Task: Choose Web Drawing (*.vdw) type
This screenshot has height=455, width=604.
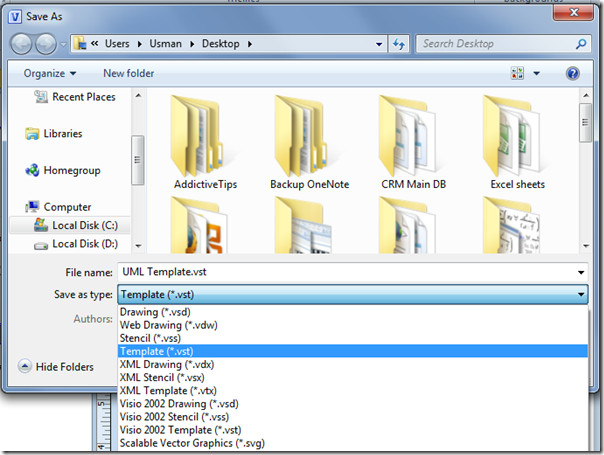Action: click(x=352, y=325)
